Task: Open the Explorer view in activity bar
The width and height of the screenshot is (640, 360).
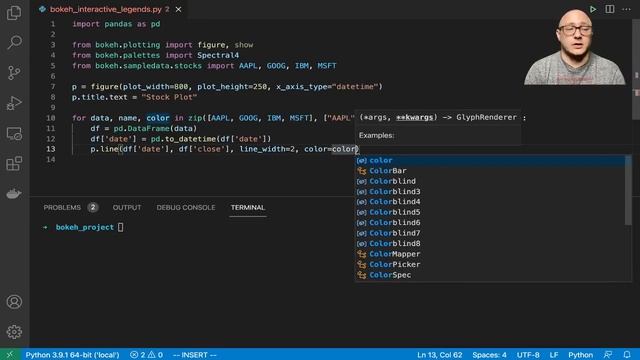Action: click(x=14, y=13)
